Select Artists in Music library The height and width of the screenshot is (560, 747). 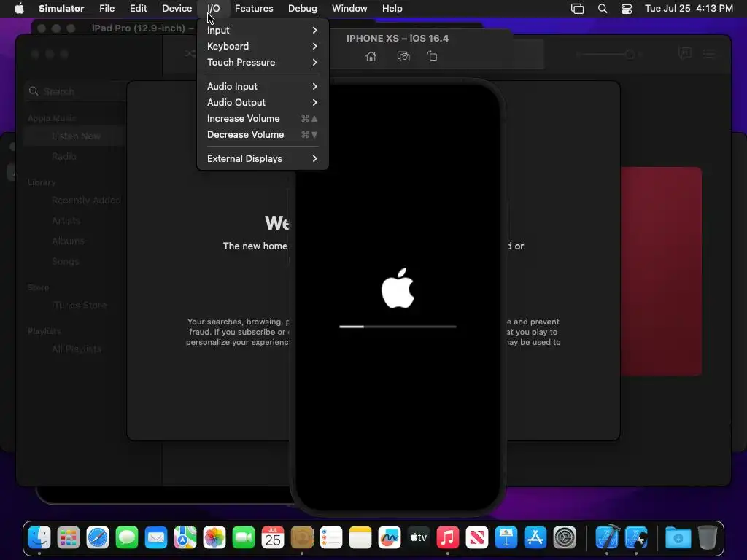66,220
